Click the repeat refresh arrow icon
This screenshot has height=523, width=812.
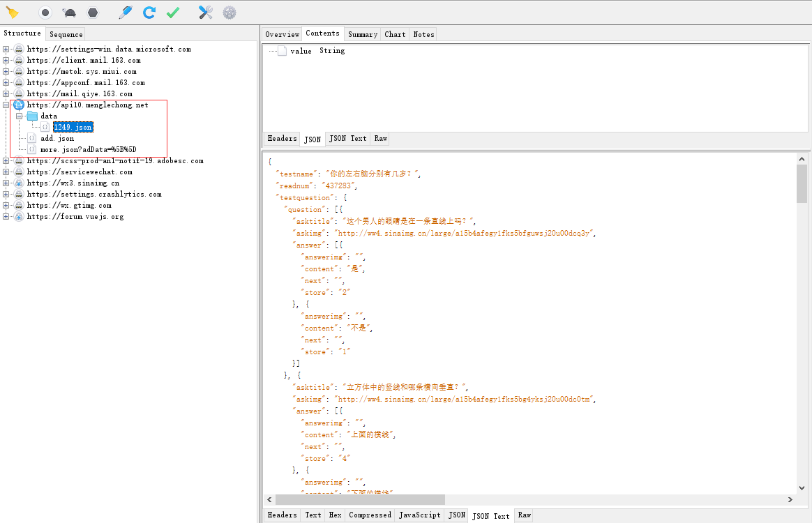click(x=149, y=13)
